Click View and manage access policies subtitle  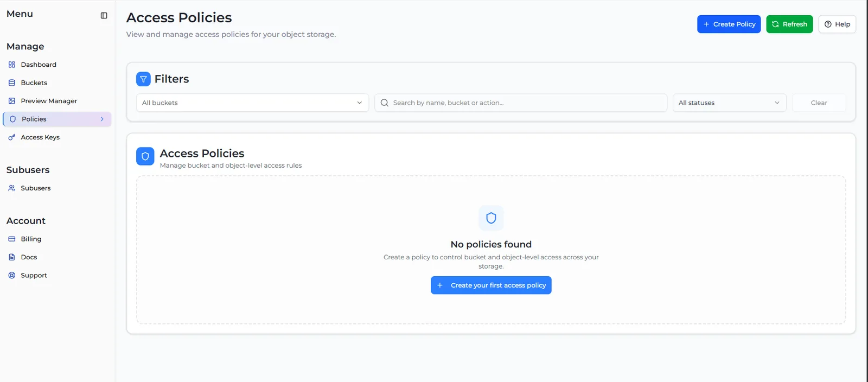231,34
